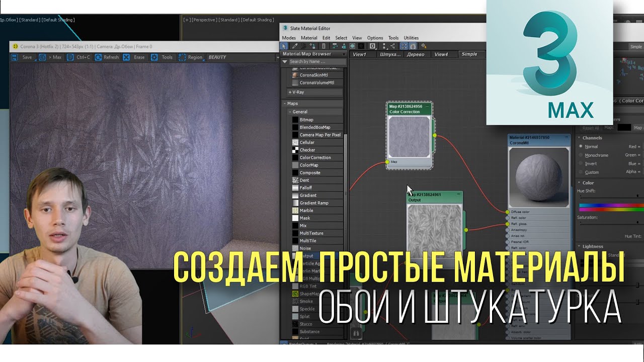
Task: Collapse the Lightness rollout
Action: 579,246
